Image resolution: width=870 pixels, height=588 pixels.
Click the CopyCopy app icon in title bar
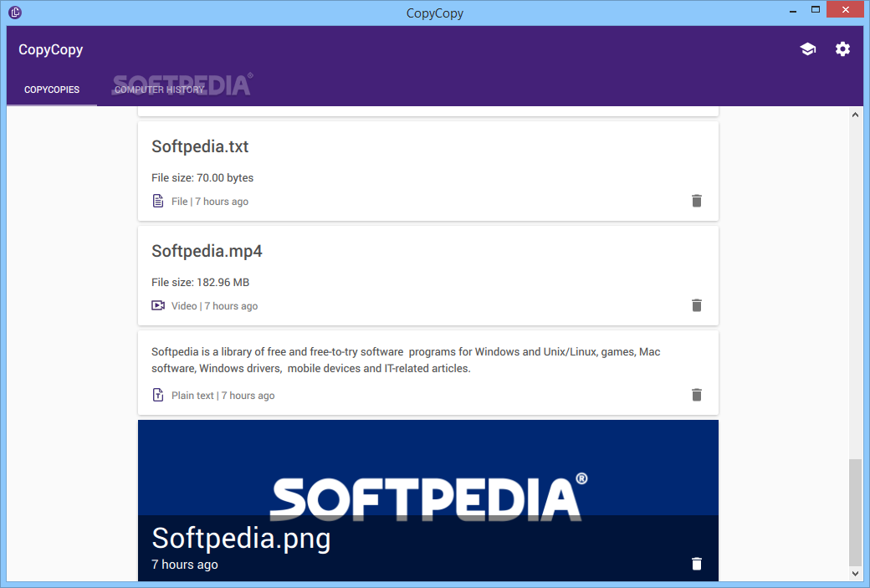[x=15, y=13]
